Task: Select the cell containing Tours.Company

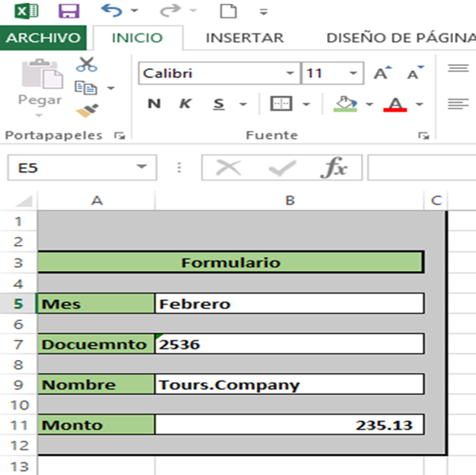Action: tap(290, 385)
